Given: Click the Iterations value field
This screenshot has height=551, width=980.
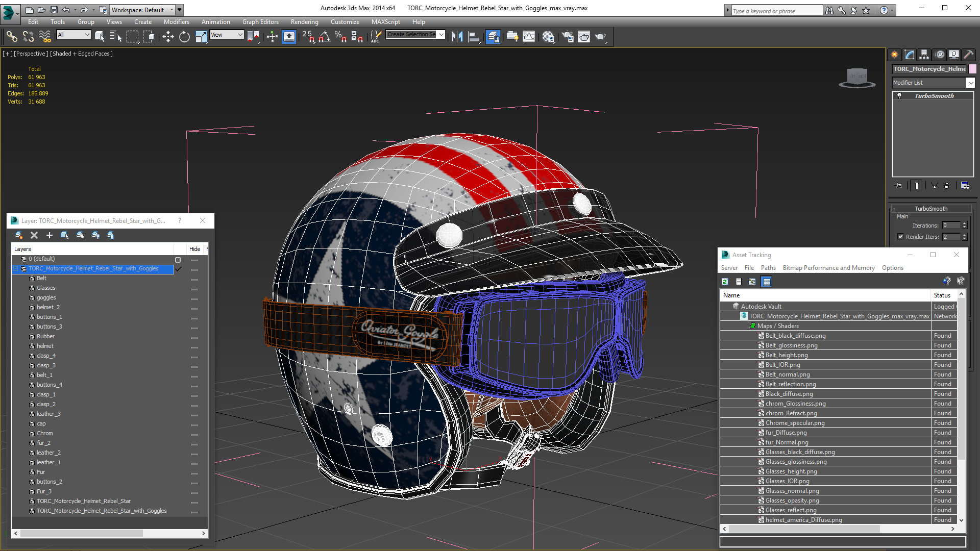Looking at the screenshot, I should 951,226.
